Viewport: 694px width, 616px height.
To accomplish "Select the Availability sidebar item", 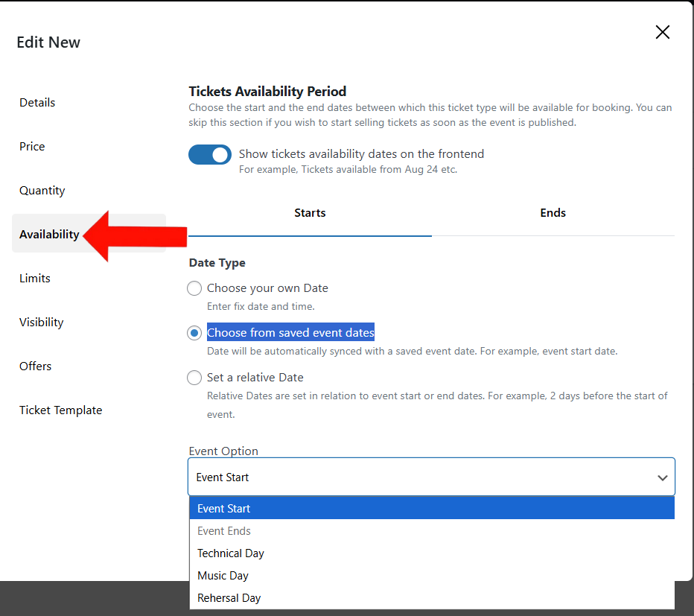I will click(49, 235).
